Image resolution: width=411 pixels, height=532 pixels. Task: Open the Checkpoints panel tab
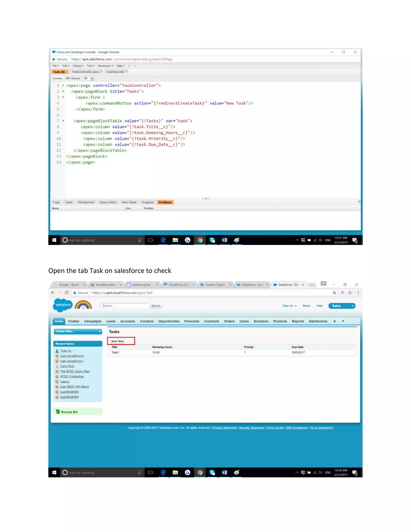86,202
